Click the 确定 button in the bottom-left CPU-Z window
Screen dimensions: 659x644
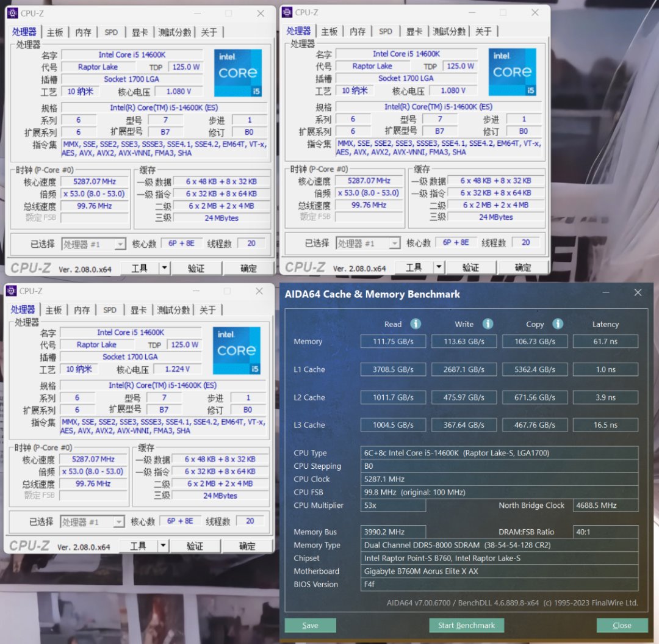[x=247, y=546]
